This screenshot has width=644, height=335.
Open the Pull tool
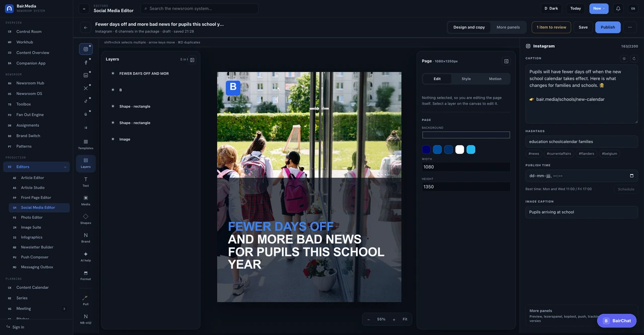tap(86, 300)
